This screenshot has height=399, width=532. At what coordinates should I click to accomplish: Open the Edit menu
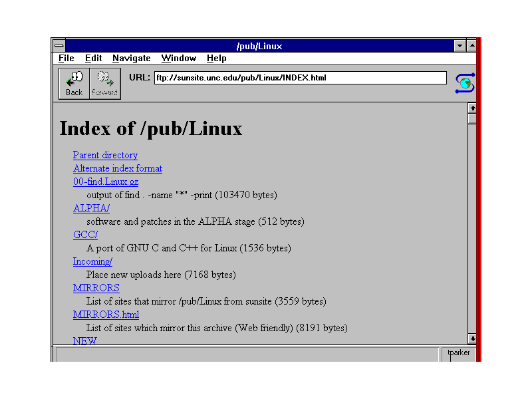pyautogui.click(x=93, y=59)
